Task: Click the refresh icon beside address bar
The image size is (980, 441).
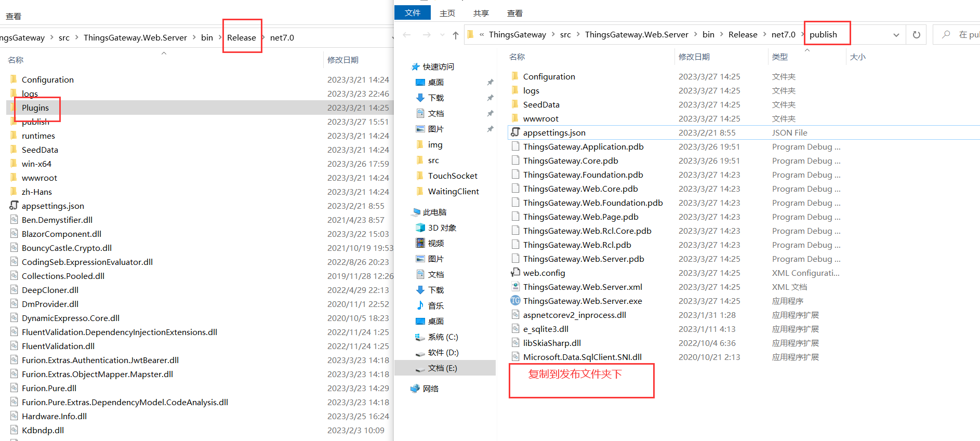Action: (x=916, y=35)
